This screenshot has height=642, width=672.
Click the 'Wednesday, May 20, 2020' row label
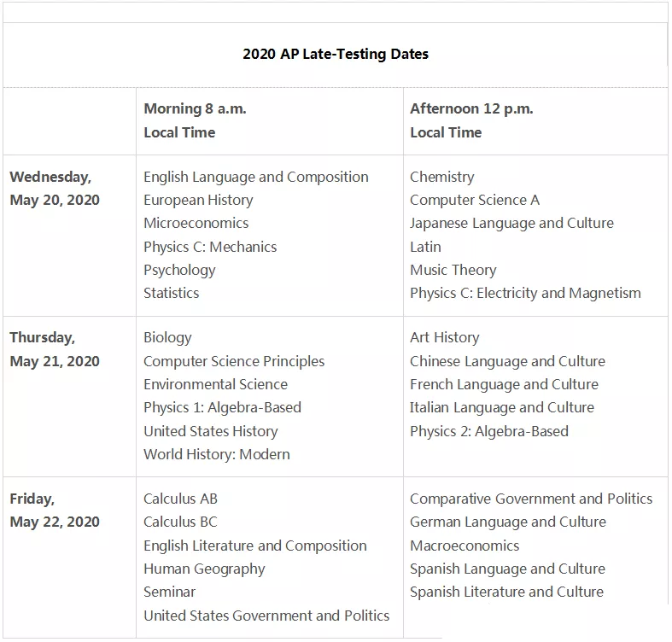pyautogui.click(x=55, y=189)
